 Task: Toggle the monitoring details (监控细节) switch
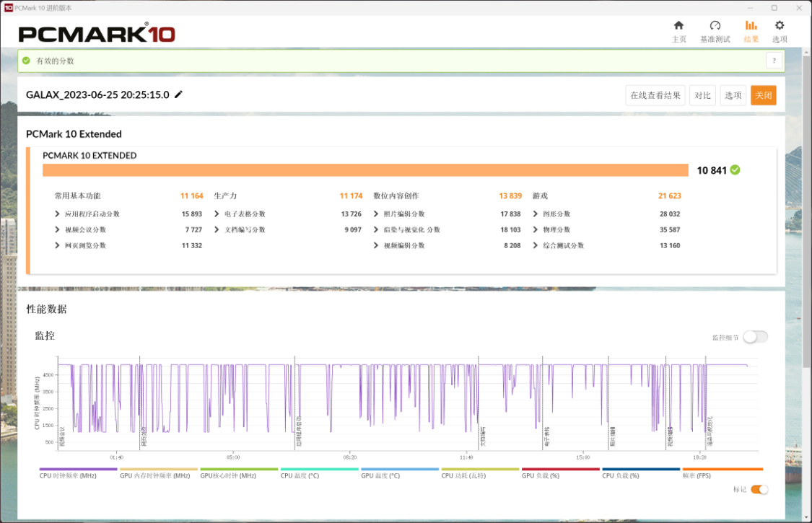pyautogui.click(x=755, y=337)
